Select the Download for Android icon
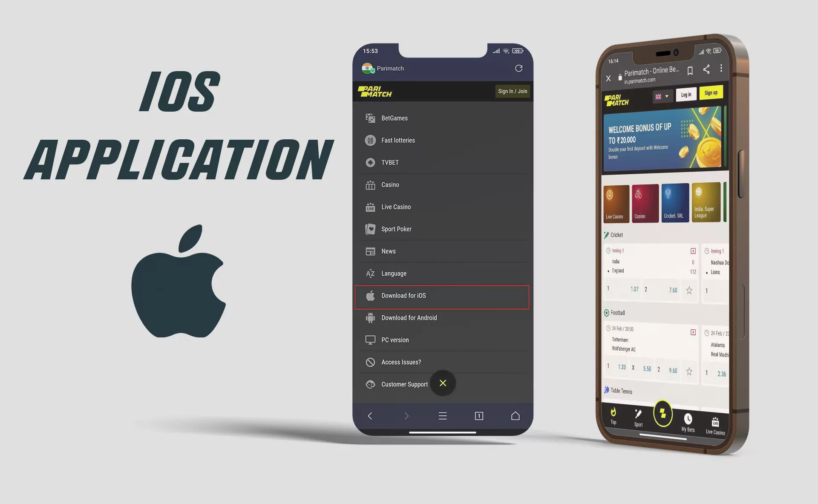This screenshot has width=818, height=504. point(370,318)
